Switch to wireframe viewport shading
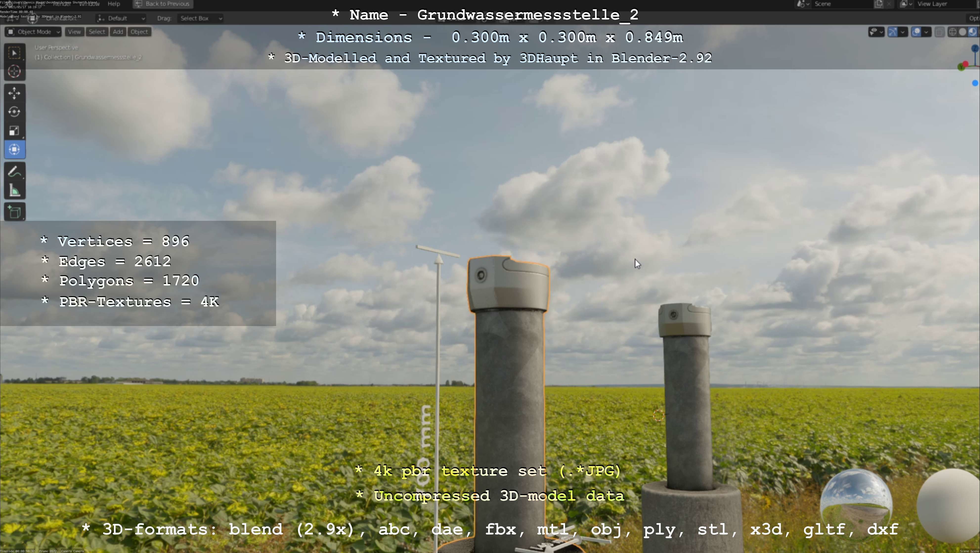This screenshot has height=553, width=980. [x=953, y=32]
